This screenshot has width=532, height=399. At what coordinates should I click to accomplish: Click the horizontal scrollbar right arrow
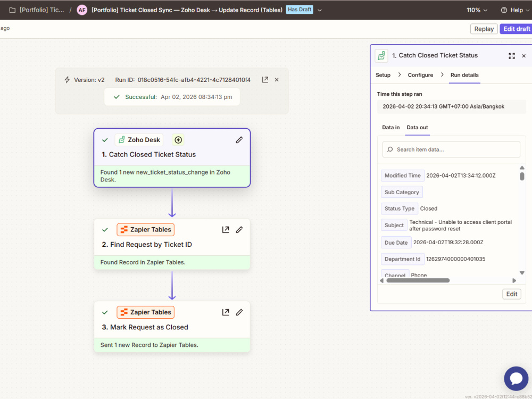point(514,280)
